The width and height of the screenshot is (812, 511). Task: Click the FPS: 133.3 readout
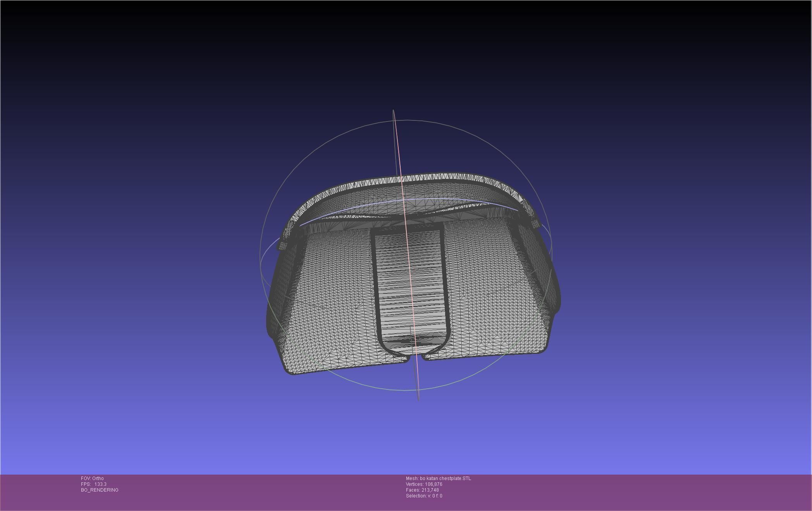(94, 484)
